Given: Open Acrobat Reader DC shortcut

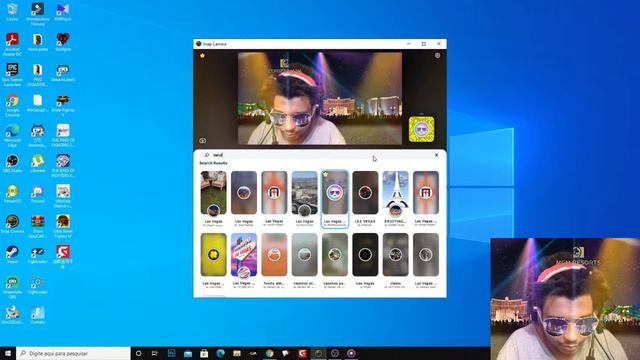Looking at the screenshot, I should tap(12, 44).
